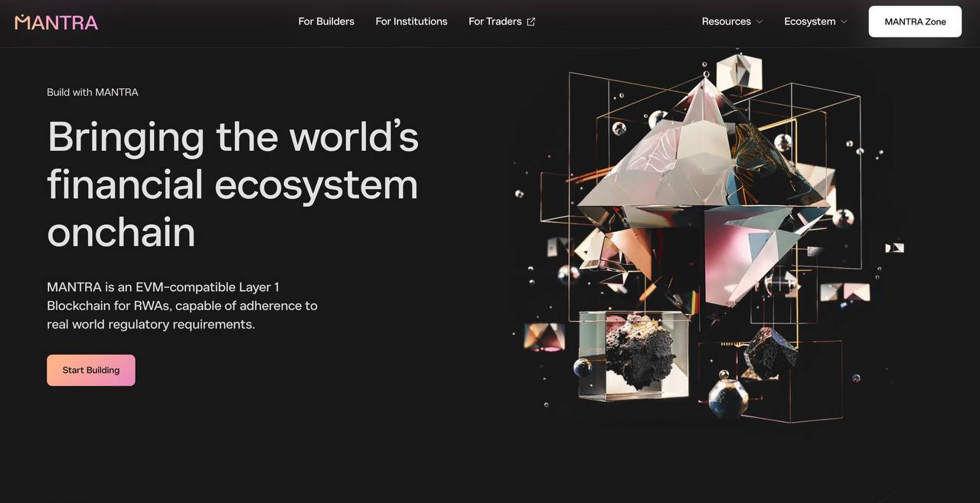Select the "Build with MANTRA" label text
This screenshot has height=503, width=980.
click(93, 92)
